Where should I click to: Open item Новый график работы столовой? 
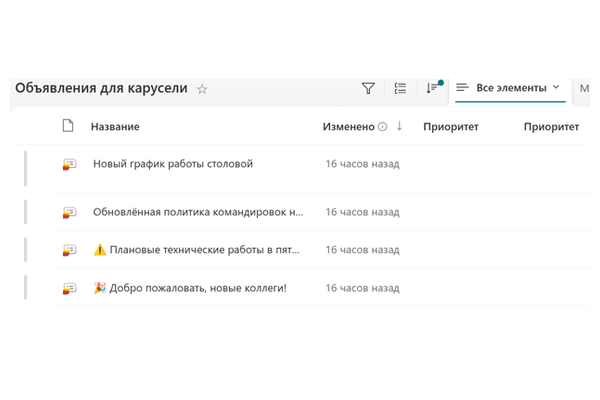(x=173, y=164)
